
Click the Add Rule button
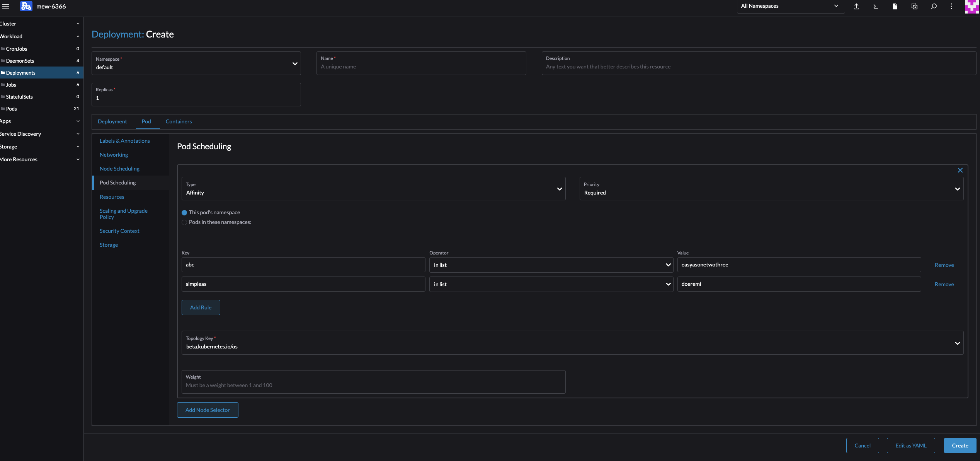pyautogui.click(x=201, y=307)
